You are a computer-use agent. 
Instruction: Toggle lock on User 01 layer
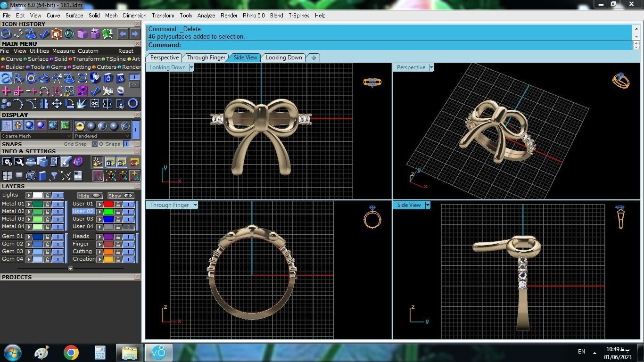tap(118, 204)
